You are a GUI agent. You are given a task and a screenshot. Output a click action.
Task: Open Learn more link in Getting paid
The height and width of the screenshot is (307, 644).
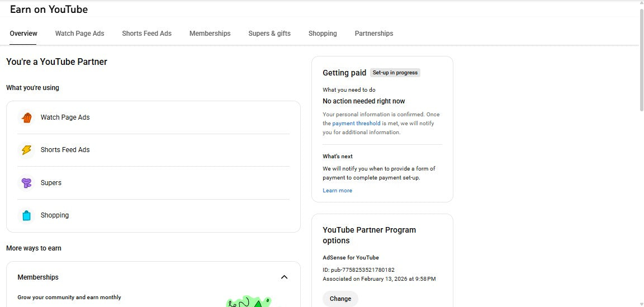click(337, 190)
